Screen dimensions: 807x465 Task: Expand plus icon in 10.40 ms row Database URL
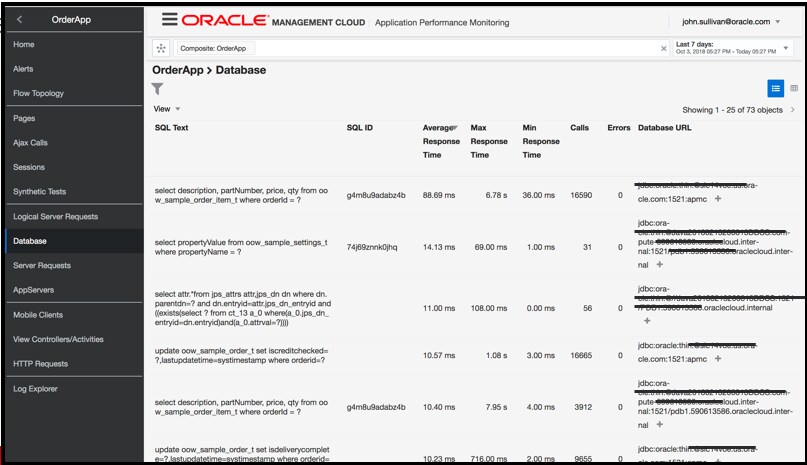[x=659, y=424]
